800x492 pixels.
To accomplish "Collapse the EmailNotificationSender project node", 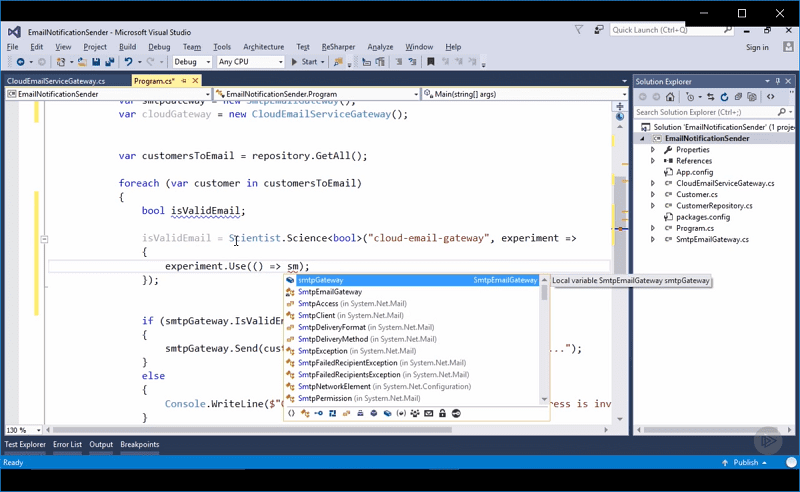I will pyautogui.click(x=643, y=138).
